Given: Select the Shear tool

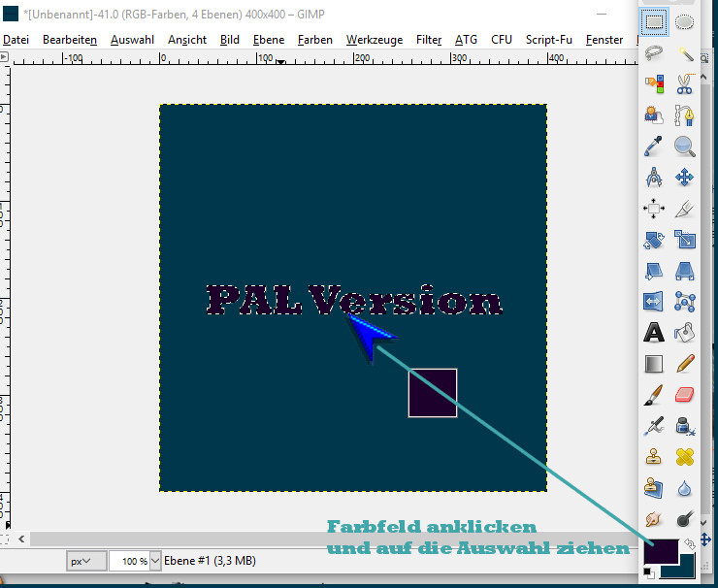Looking at the screenshot, I should [x=654, y=271].
